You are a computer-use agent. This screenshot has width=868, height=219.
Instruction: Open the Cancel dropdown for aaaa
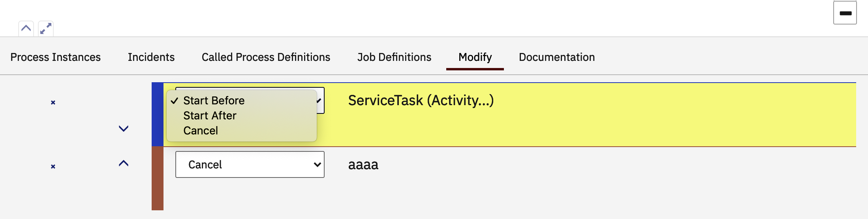coord(250,164)
